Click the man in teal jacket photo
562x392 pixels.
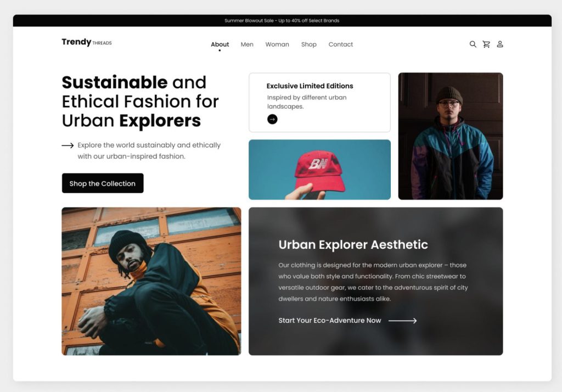click(x=451, y=136)
